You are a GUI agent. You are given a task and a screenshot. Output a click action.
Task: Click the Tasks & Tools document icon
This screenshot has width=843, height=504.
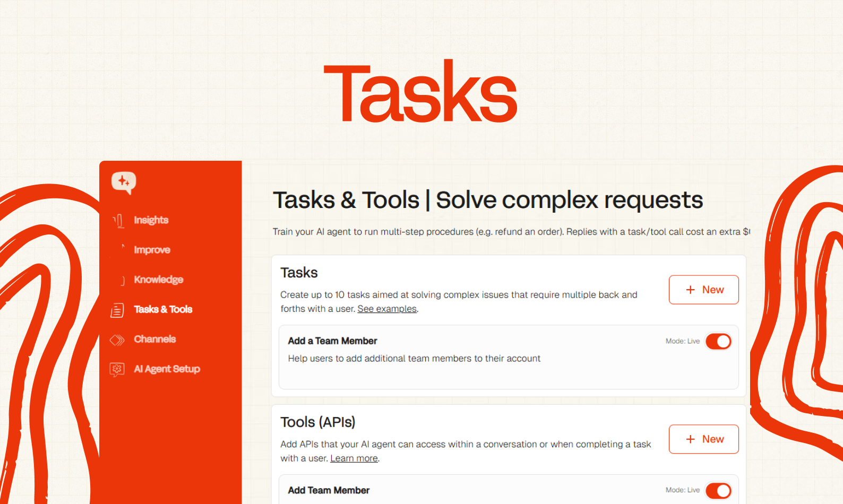coord(117,310)
